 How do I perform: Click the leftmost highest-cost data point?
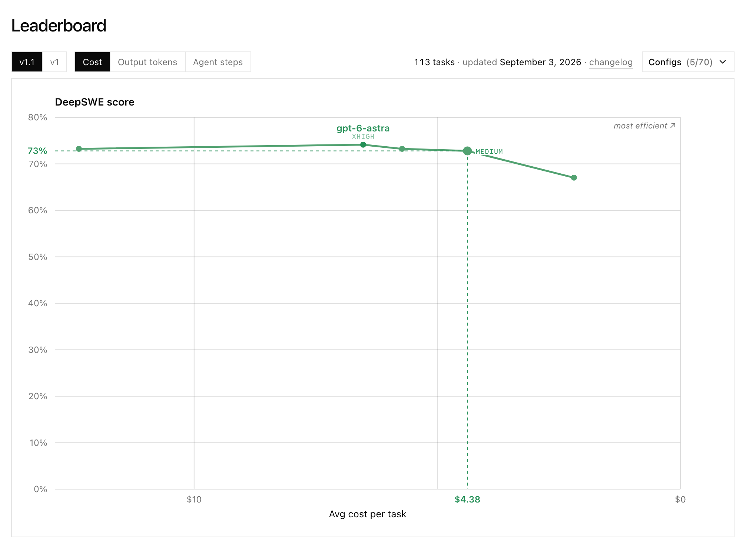[x=79, y=149]
